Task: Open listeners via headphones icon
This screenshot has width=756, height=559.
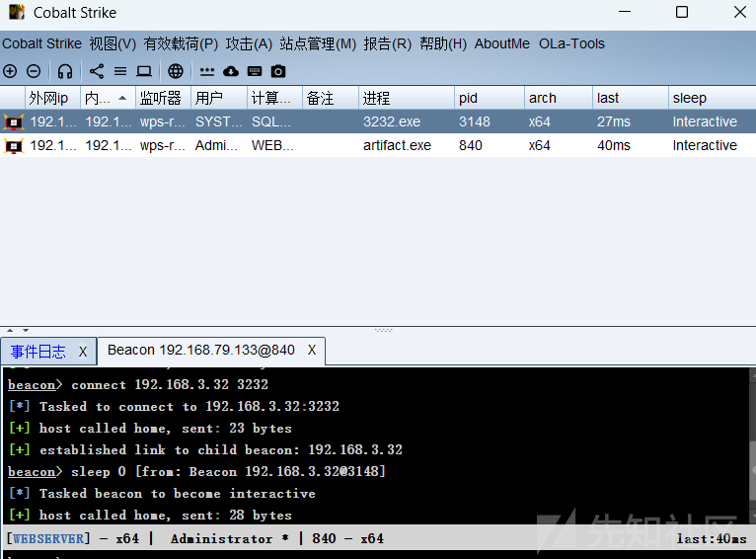Action: tap(65, 71)
